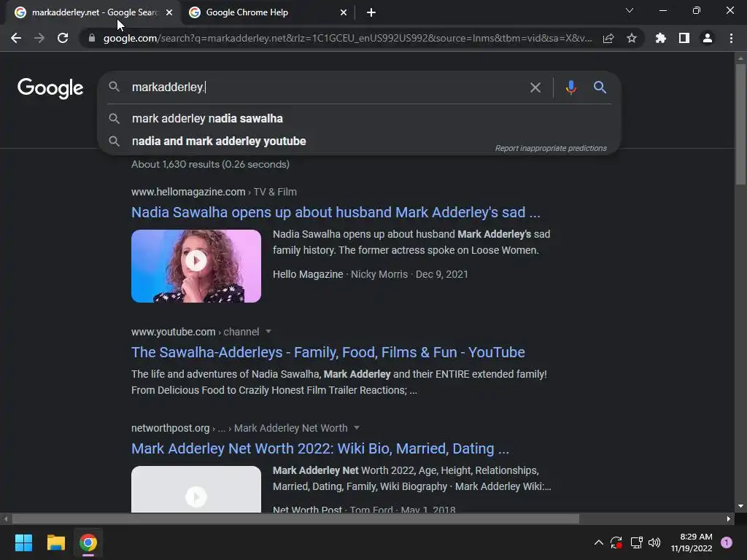Show hidden system tray icons

click(599, 542)
